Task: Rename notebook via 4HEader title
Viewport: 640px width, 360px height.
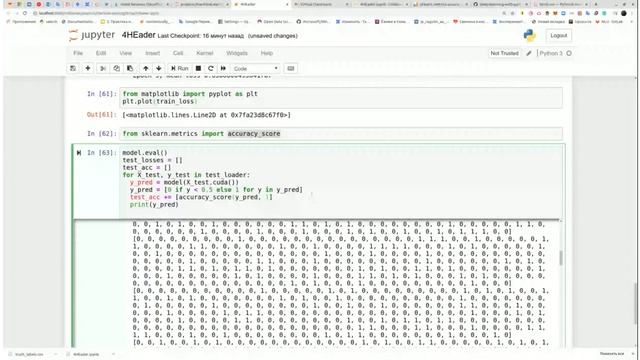Action: click(138, 35)
